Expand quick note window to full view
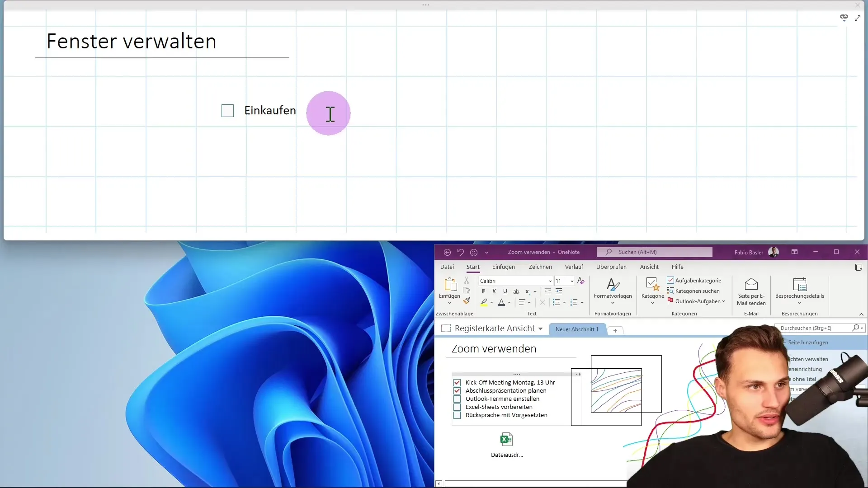The width and height of the screenshot is (868, 488). pyautogui.click(x=858, y=18)
